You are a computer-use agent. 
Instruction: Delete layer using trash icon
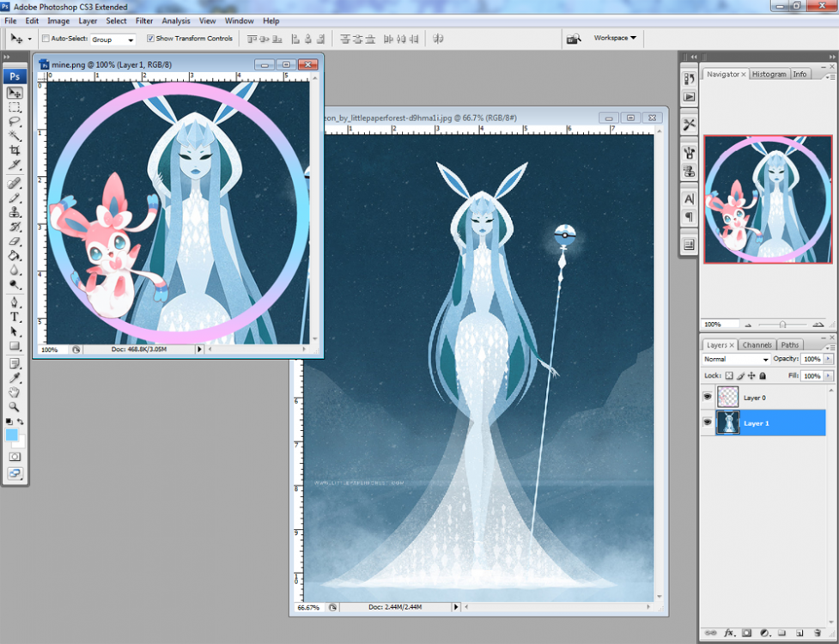coord(818,634)
